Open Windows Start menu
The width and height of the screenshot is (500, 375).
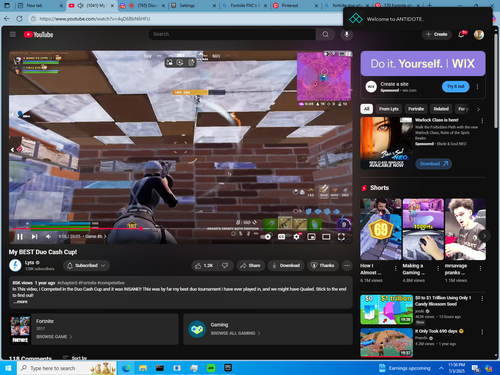8,368
